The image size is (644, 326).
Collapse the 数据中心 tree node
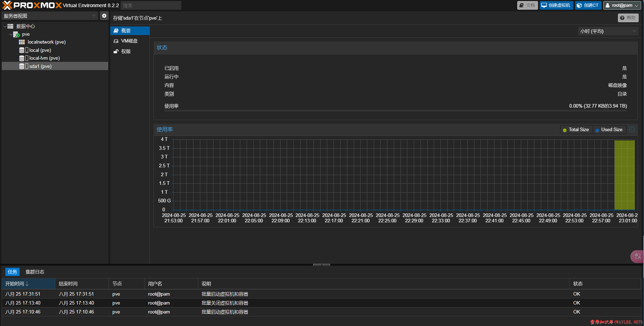coord(5,26)
